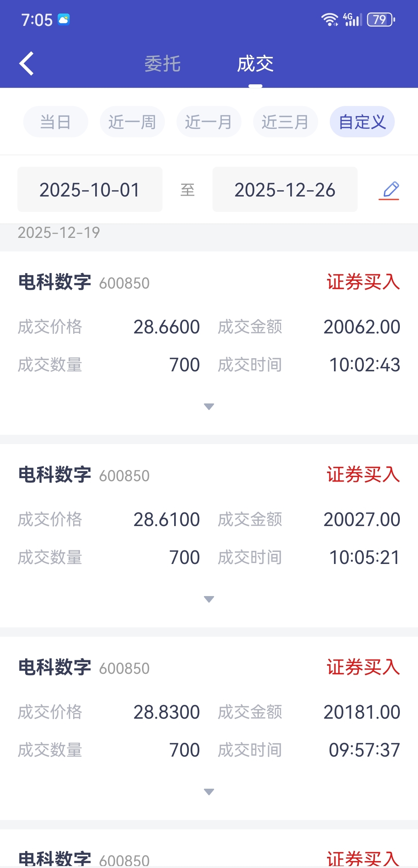Pick the 近三月 range option
Screen dimensions: 418x868
(285, 122)
